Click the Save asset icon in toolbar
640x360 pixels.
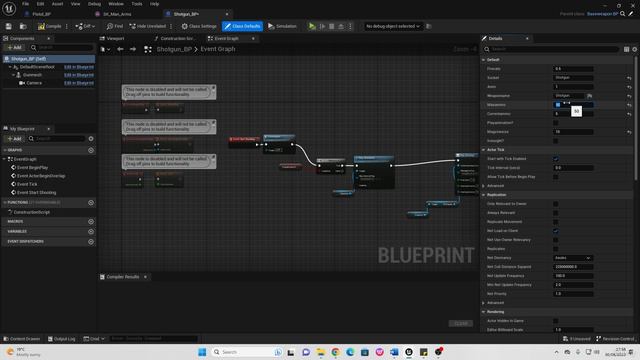tap(9, 26)
